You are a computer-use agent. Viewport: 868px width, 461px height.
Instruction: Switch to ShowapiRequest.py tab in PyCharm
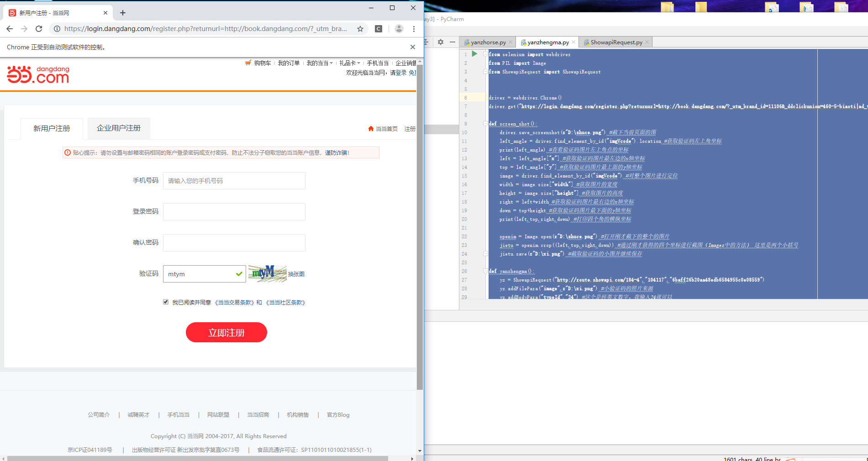(x=616, y=42)
